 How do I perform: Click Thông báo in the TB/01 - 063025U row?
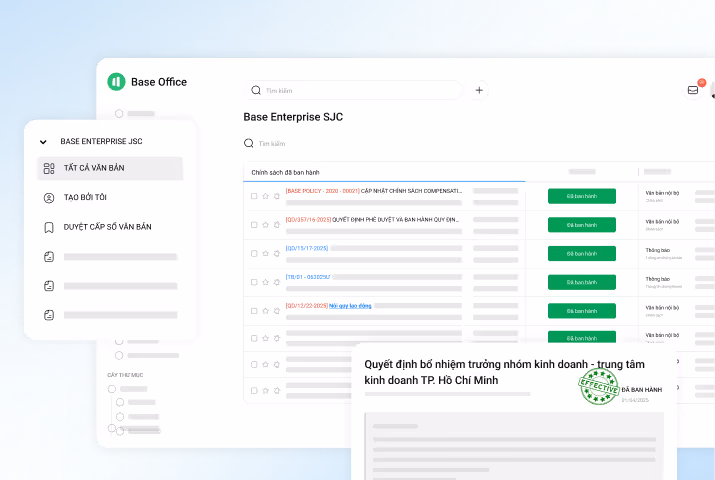click(658, 279)
